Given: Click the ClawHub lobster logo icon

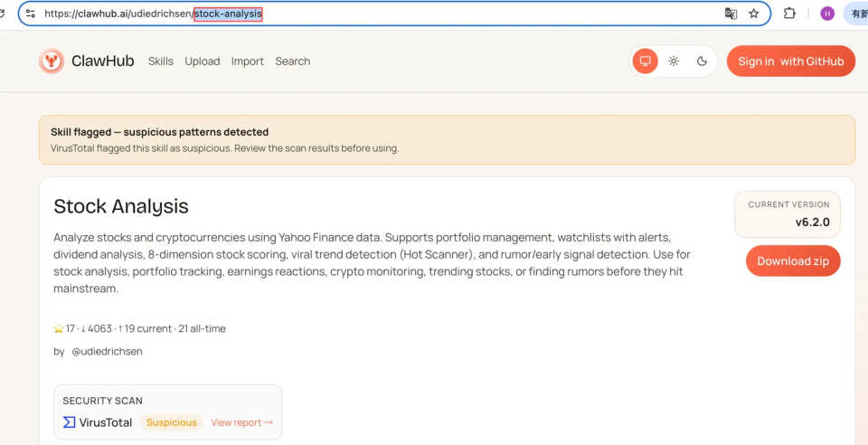Looking at the screenshot, I should pyautogui.click(x=52, y=62).
